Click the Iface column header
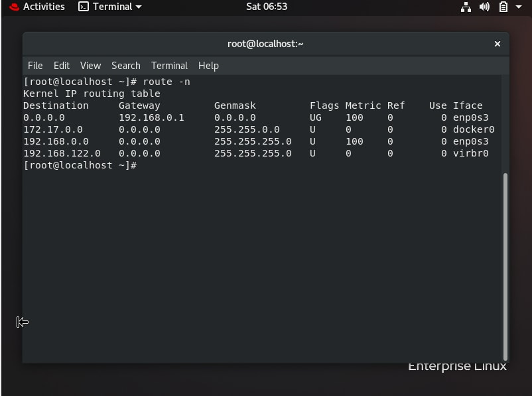Image resolution: width=532 pixels, height=396 pixels. tap(468, 105)
